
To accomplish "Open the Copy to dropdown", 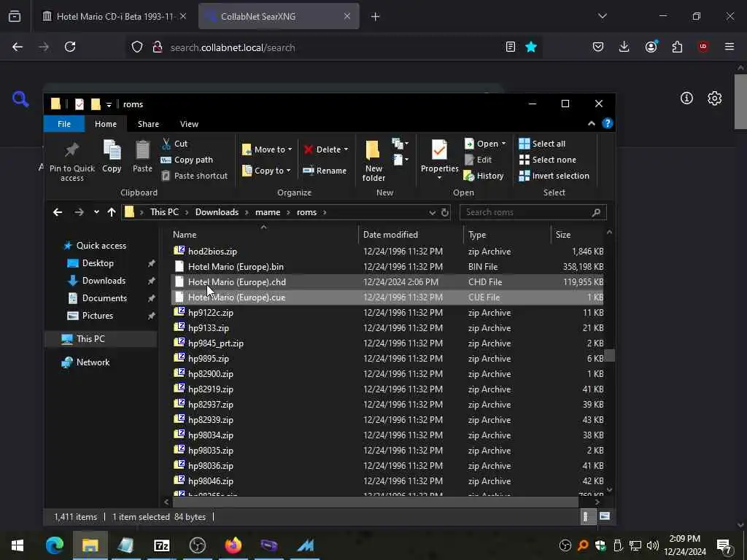I will coord(266,171).
